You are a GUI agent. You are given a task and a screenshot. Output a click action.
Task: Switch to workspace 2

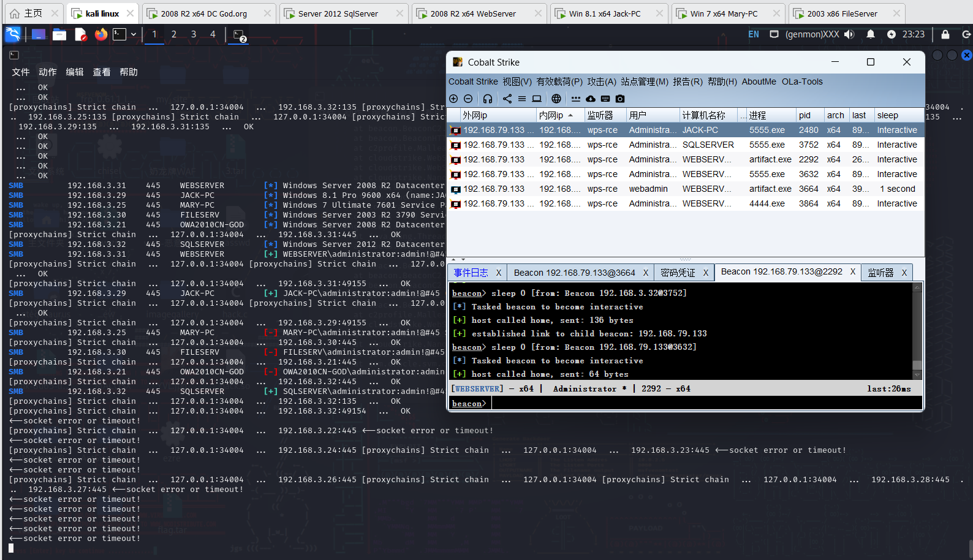174,34
